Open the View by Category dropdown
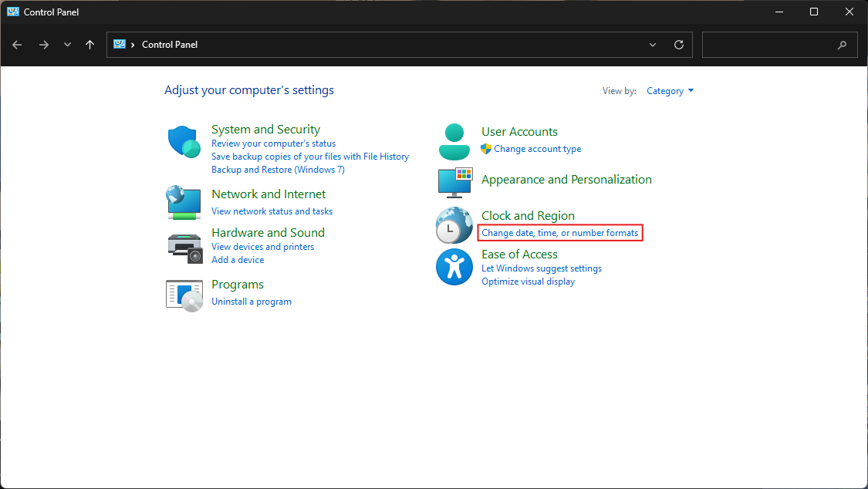 (670, 91)
